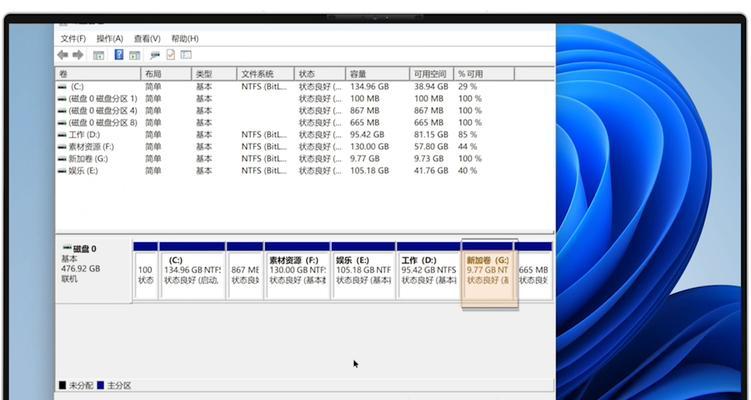Click drive icon of 娱乐 (E:) row
This screenshot has height=400, width=751.
pos(62,171)
